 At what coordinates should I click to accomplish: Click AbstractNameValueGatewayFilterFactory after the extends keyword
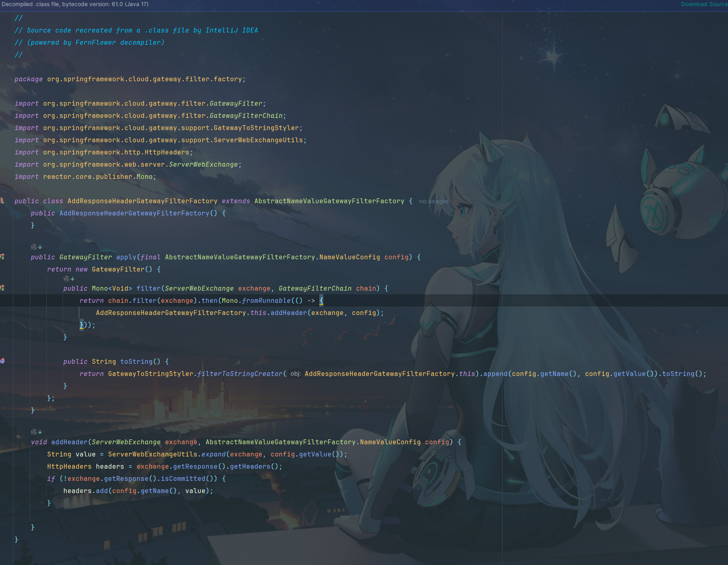point(329,201)
